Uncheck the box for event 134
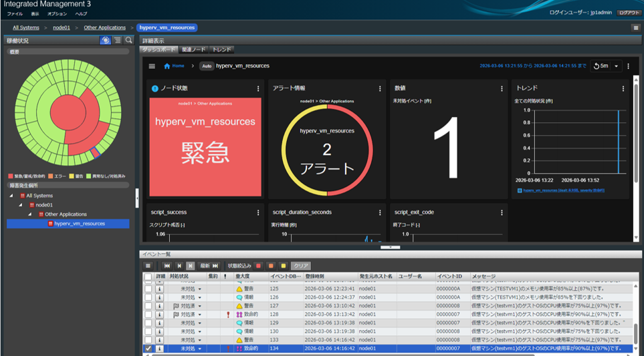The height and width of the screenshot is (356, 644). pyautogui.click(x=148, y=349)
